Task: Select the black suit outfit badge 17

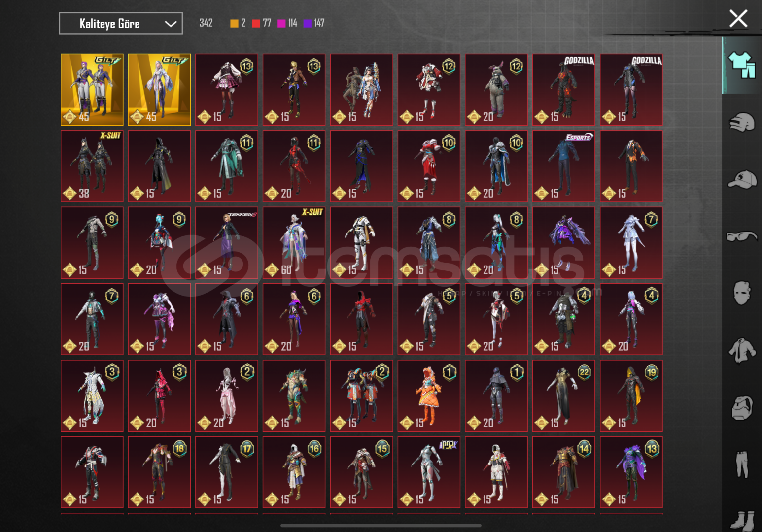Action: (227, 472)
